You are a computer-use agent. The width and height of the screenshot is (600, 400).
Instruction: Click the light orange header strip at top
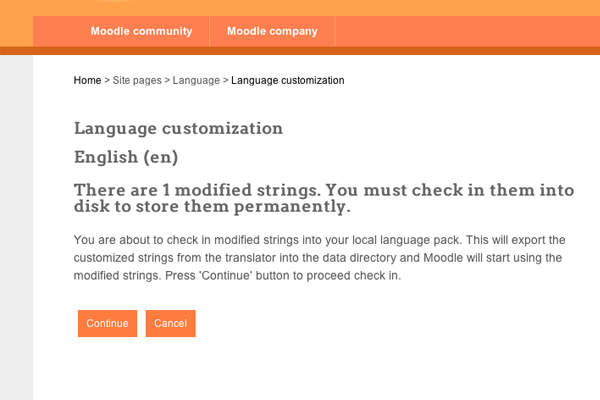pos(300,8)
